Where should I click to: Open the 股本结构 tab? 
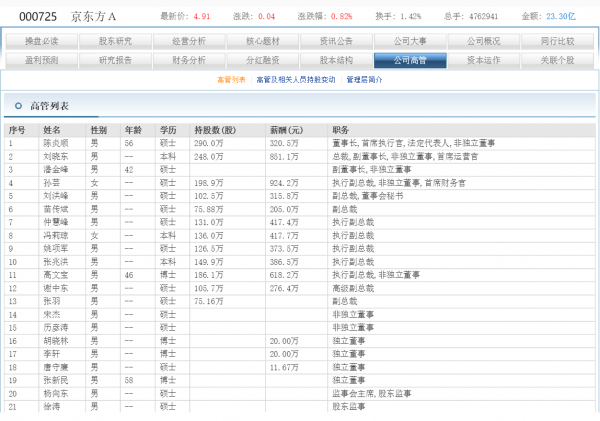click(336, 60)
